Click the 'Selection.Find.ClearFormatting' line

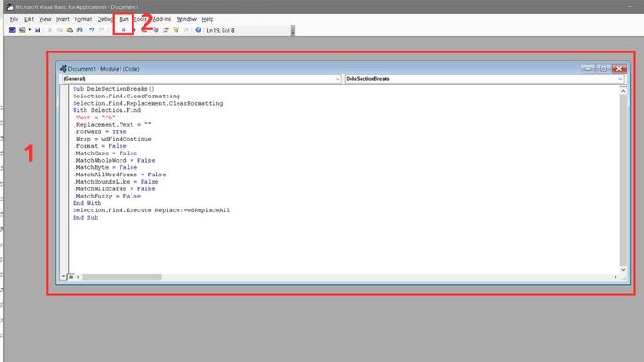point(127,96)
